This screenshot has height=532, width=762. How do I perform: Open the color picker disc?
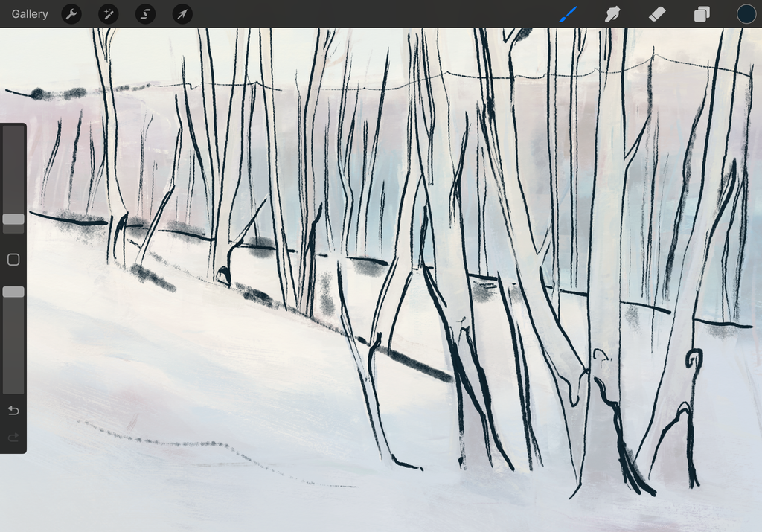(746, 13)
